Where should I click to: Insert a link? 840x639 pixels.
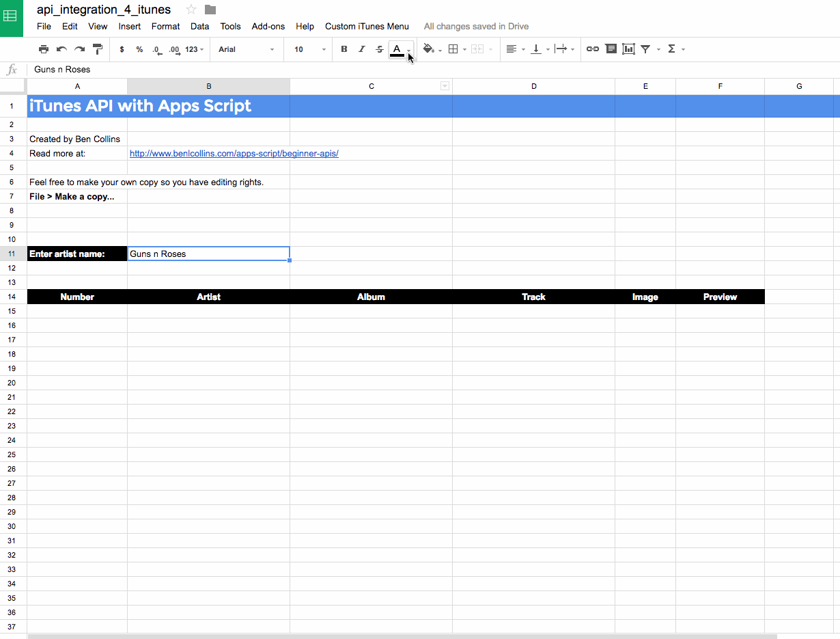(592, 49)
